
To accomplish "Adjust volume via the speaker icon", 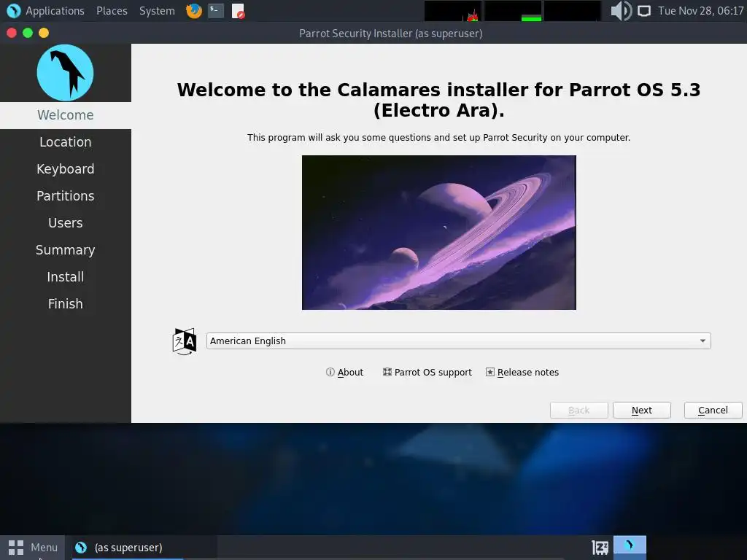I will tap(622, 10).
